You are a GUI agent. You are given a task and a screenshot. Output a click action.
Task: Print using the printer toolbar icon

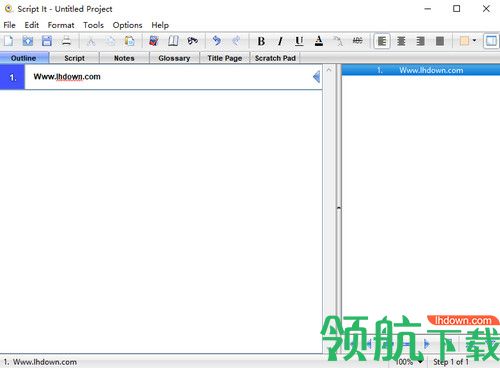[x=66, y=41]
